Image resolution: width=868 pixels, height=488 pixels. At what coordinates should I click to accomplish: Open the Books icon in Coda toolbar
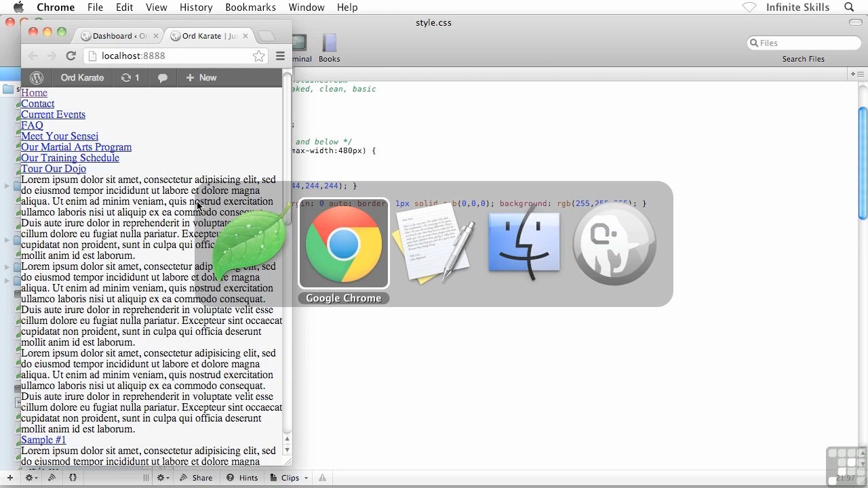tap(329, 48)
